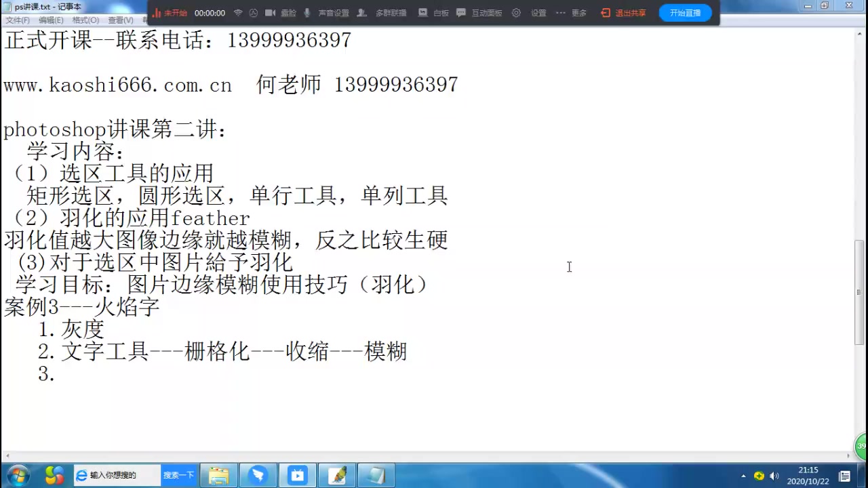Click the yellow-green tray security icon
This screenshot has height=488, width=868.
tap(759, 476)
